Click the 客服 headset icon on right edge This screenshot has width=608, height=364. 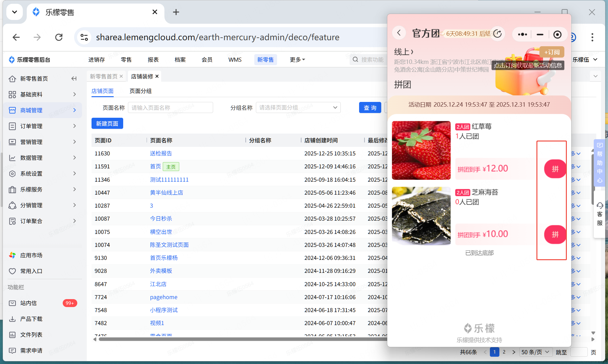[x=600, y=206]
